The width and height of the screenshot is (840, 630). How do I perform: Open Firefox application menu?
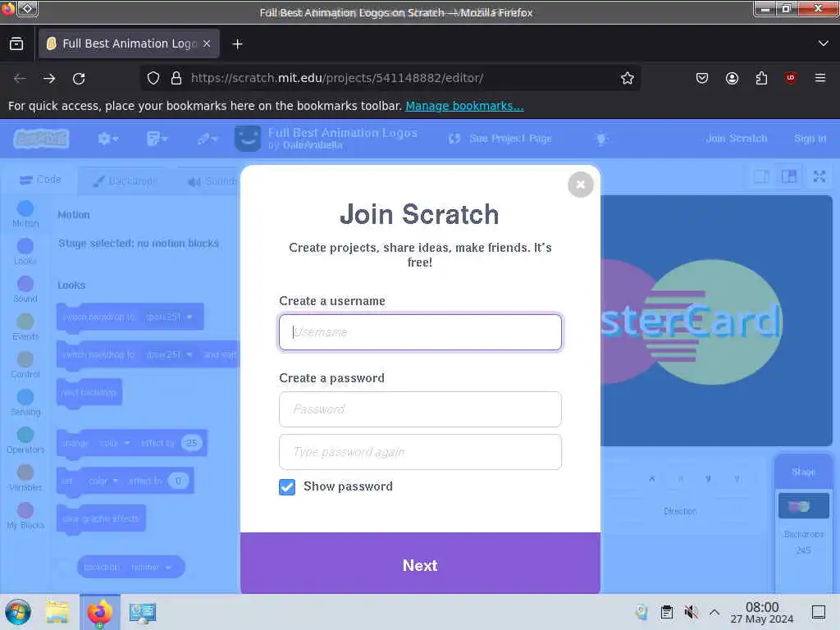[x=820, y=78]
